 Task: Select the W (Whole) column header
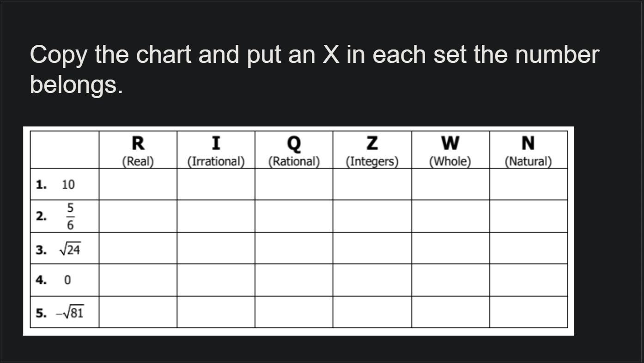click(450, 150)
